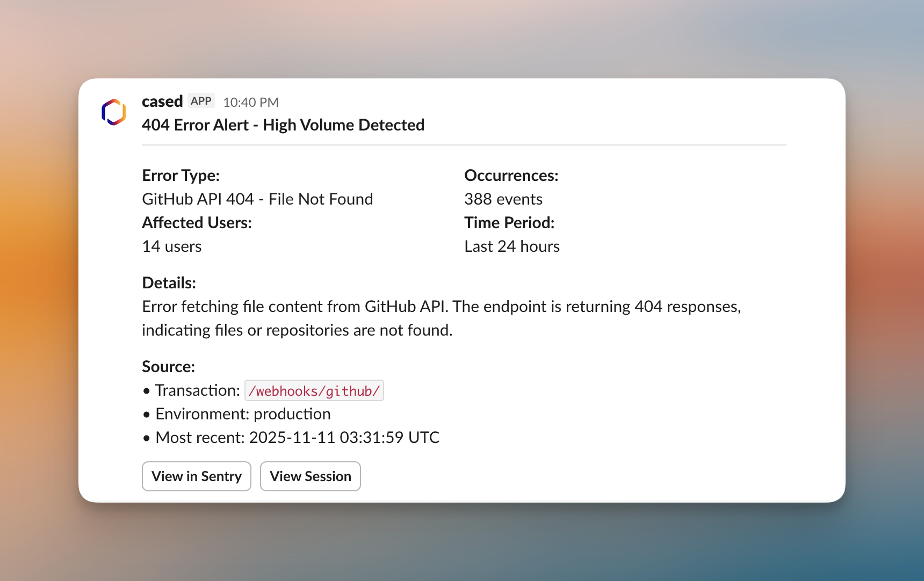
Task: Click the GitHub API 404 error type text
Action: click(x=257, y=199)
